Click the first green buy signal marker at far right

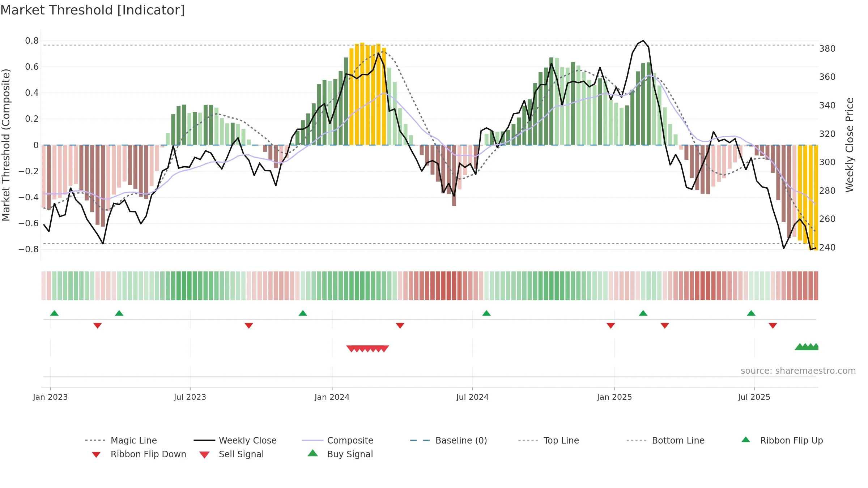[799, 347]
